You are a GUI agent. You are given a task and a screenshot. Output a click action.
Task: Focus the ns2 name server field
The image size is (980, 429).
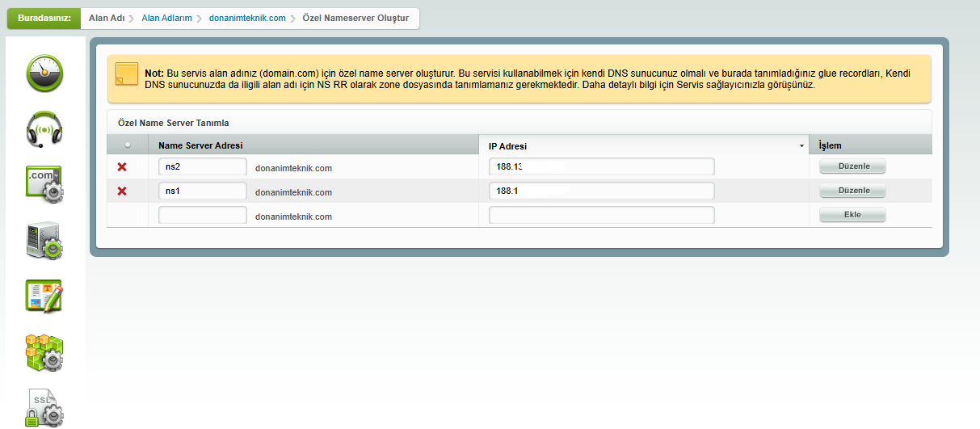pyautogui.click(x=203, y=166)
